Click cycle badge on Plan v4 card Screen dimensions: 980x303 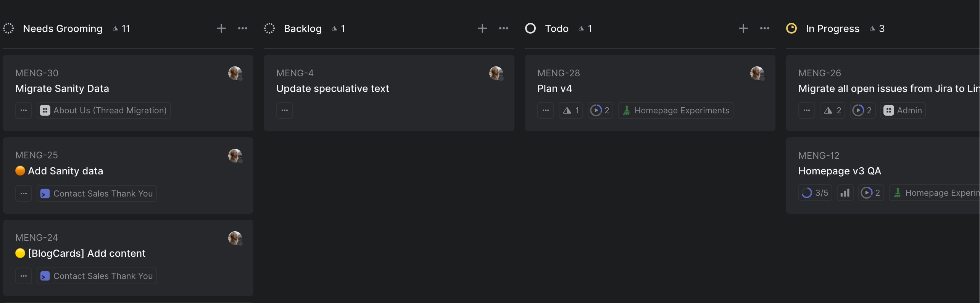tap(600, 111)
